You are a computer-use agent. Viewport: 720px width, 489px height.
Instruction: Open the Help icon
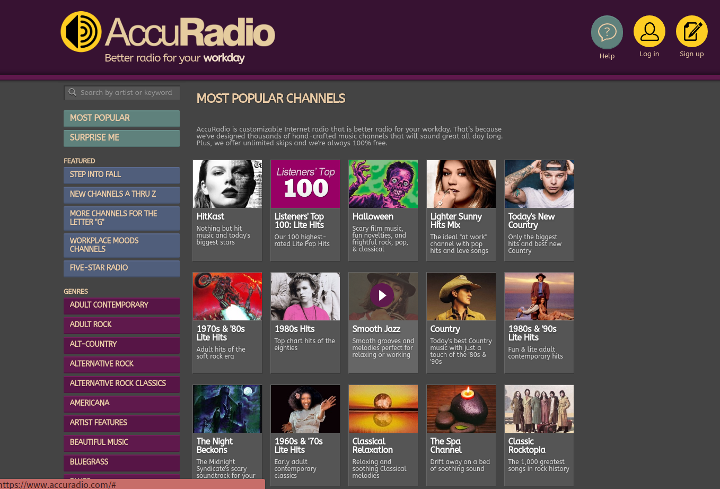click(x=607, y=32)
